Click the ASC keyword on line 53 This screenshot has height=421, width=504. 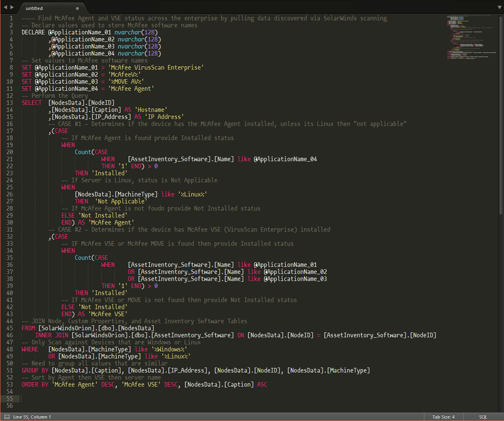(262, 385)
